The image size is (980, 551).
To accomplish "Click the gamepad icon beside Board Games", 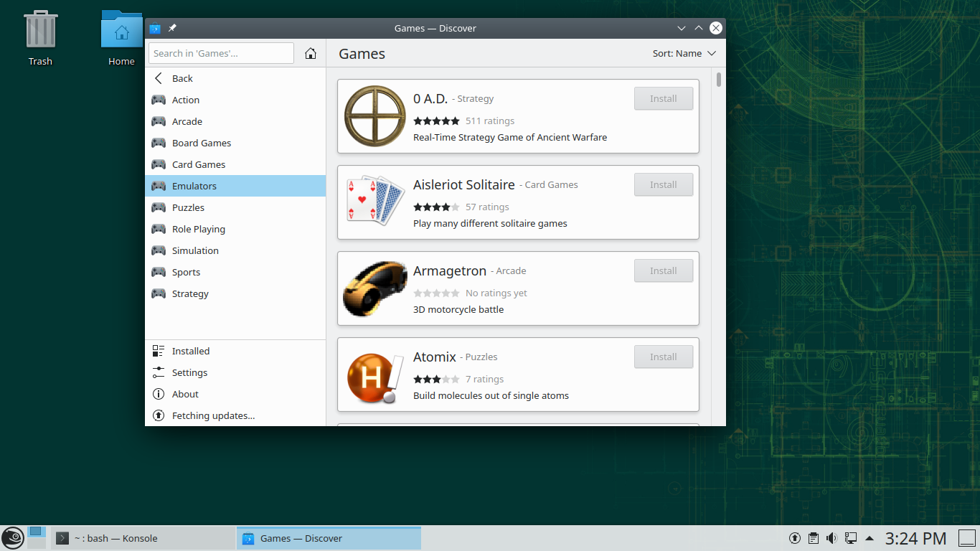I will click(x=159, y=143).
